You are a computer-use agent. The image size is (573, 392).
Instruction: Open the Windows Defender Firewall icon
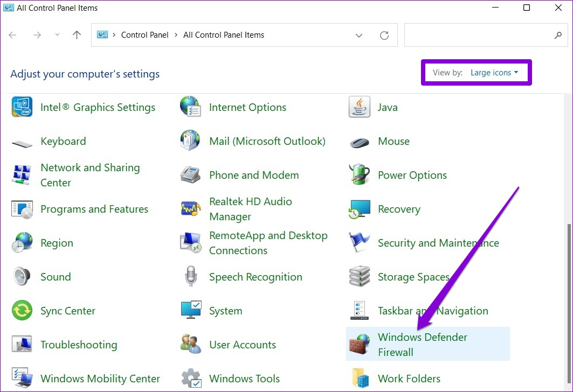[x=360, y=345]
